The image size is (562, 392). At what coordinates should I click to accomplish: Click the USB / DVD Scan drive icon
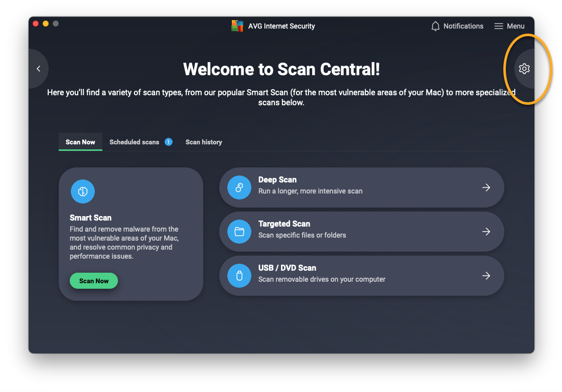239,276
